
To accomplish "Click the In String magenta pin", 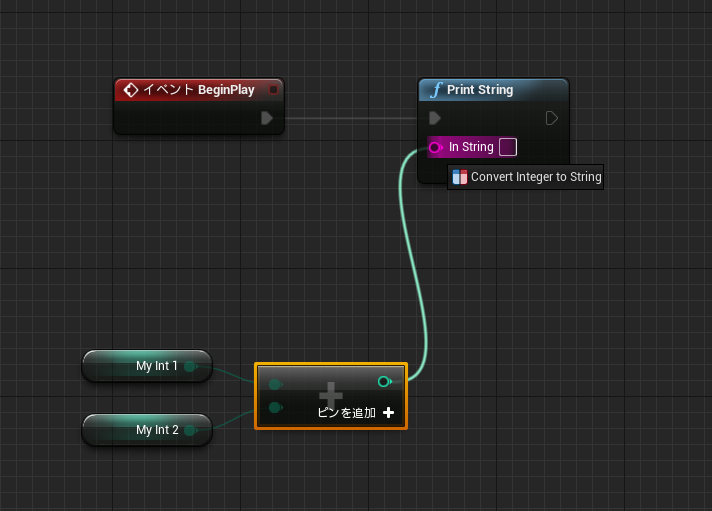I will (x=435, y=148).
